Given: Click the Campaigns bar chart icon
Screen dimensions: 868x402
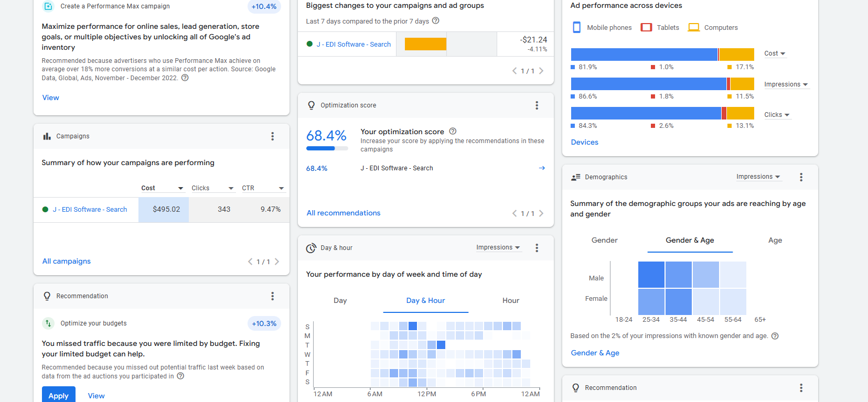Looking at the screenshot, I should click(47, 136).
